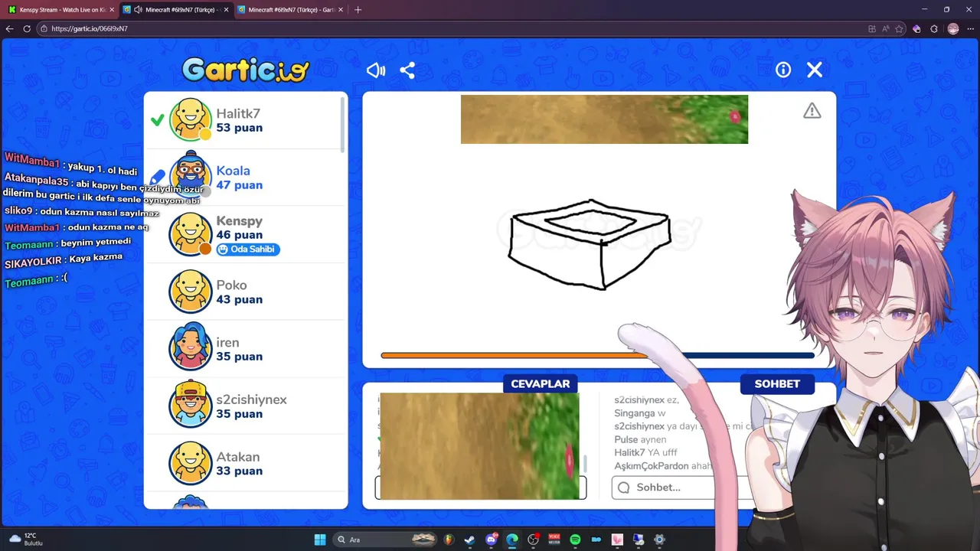
Task: Mute the audio-playing Minecraft tab
Action: click(138, 10)
